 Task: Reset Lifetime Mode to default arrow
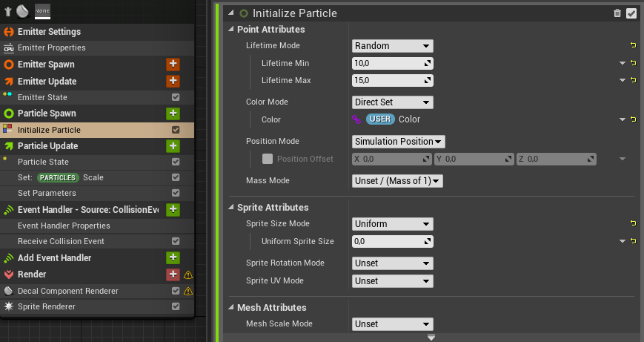[x=634, y=45]
